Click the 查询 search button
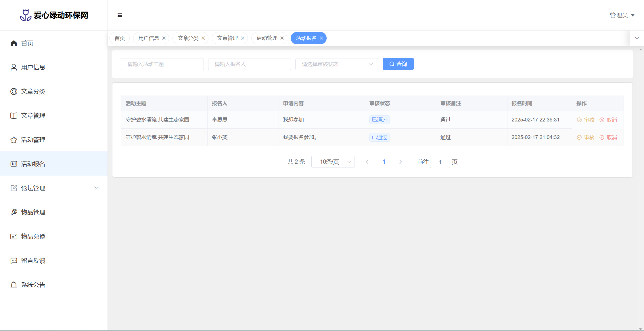644x331 pixels. click(398, 64)
